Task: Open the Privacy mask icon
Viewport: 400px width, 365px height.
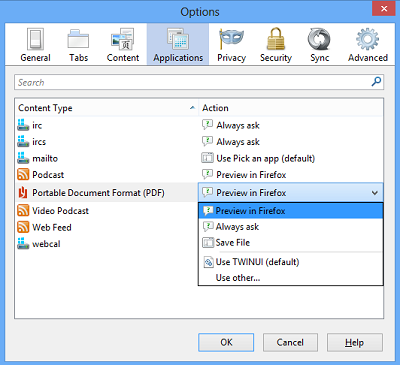Action: (x=231, y=39)
